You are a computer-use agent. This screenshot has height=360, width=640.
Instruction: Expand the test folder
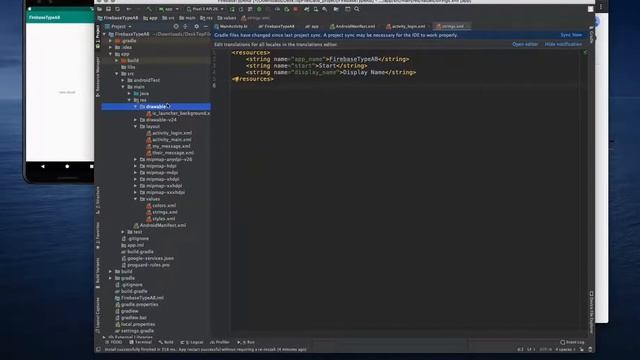pos(123,232)
